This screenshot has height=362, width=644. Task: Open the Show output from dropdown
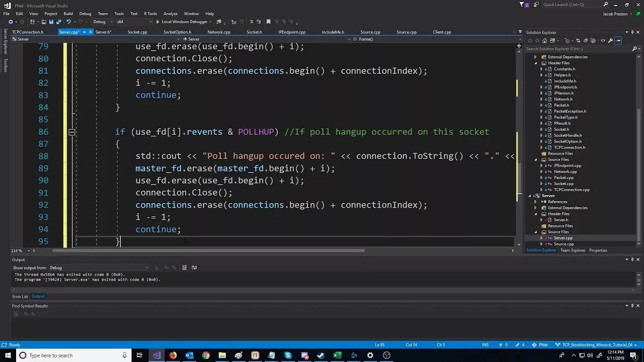tap(99, 267)
